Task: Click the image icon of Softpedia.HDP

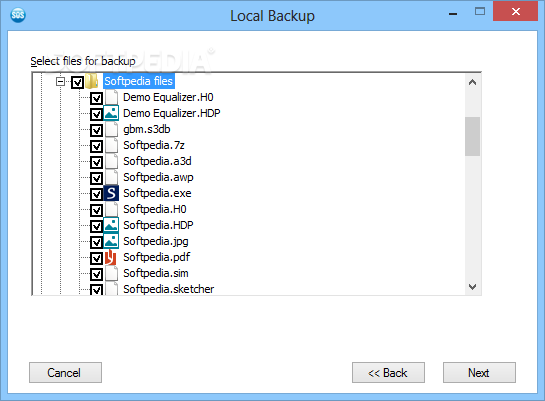Action: (111, 225)
